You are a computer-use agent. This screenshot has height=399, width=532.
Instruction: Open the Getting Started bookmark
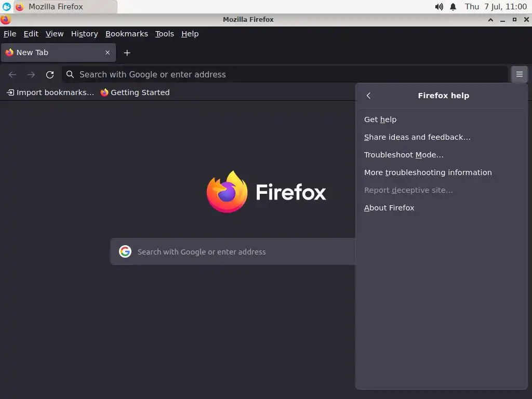click(135, 92)
